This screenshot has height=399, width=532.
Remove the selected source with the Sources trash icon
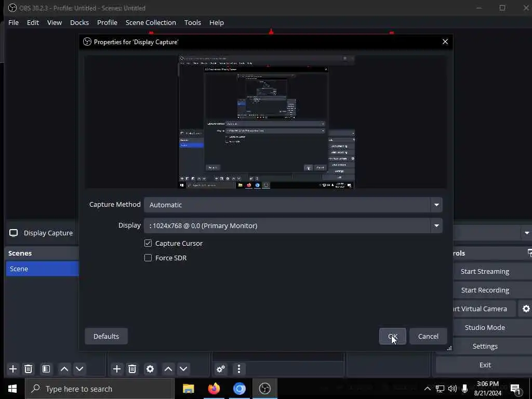pyautogui.click(x=132, y=369)
